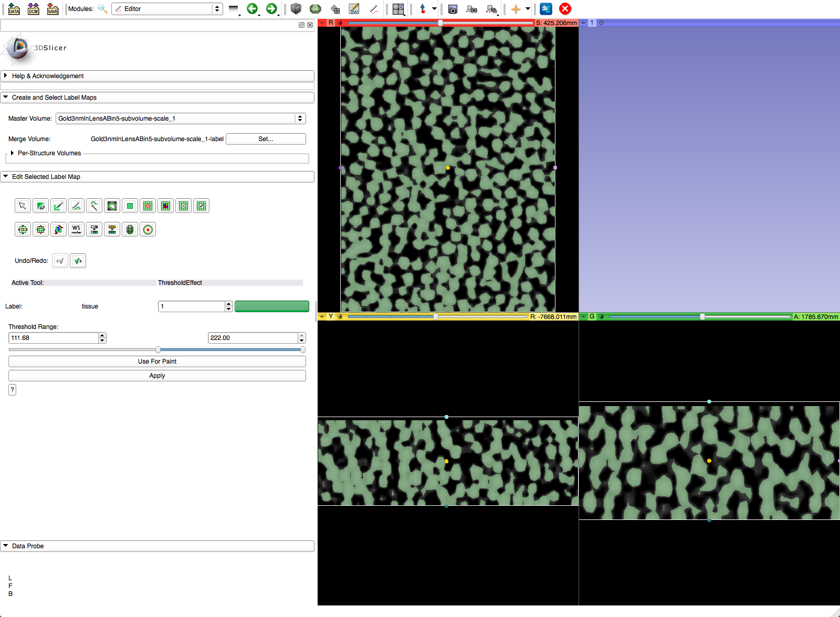Click the Save toolbar icon
Viewport: 840px width, 617px height.
pos(52,9)
